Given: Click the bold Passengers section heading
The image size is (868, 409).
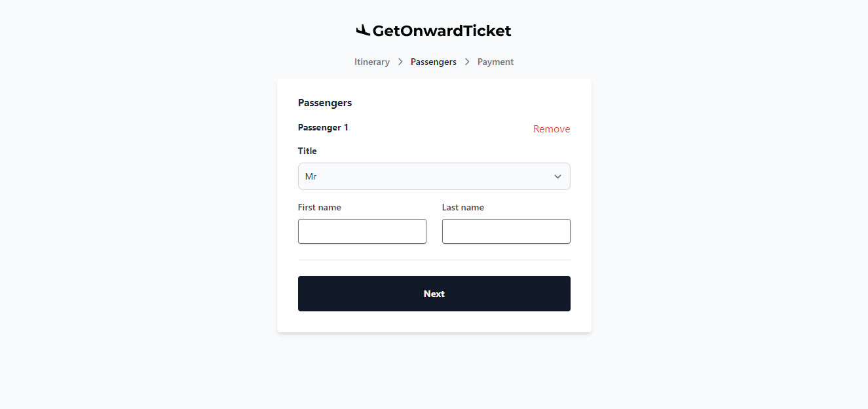Looking at the screenshot, I should tap(325, 103).
